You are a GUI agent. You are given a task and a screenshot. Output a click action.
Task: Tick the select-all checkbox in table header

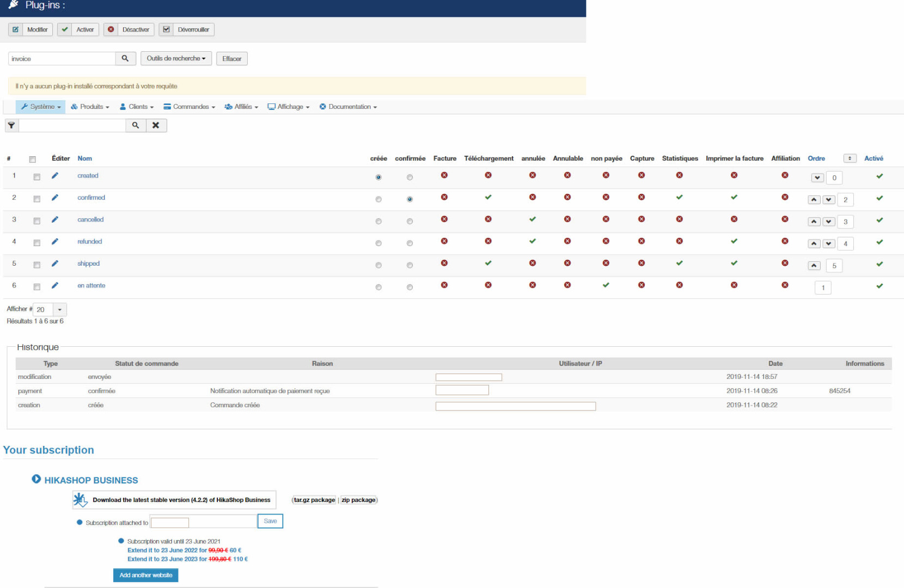pyautogui.click(x=32, y=159)
